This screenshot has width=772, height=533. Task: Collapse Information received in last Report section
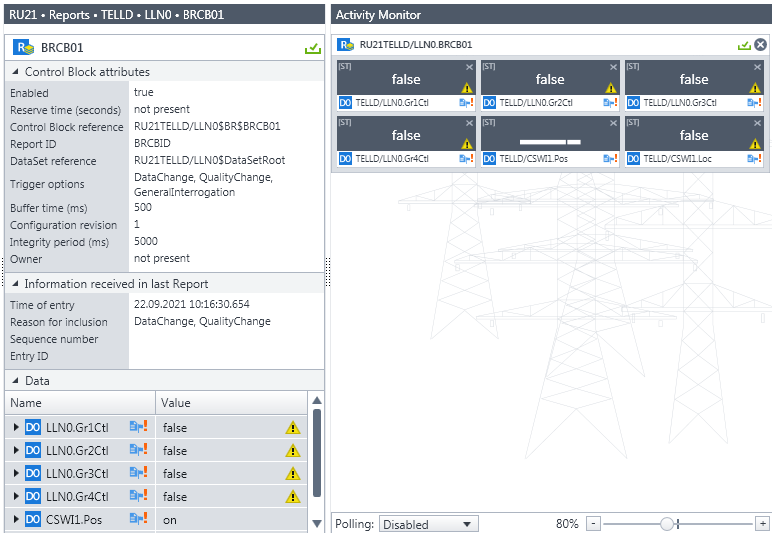point(15,284)
